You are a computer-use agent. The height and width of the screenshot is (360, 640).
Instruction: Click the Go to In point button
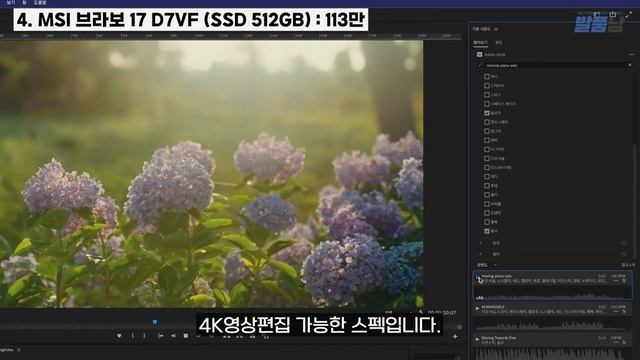(x=161, y=336)
